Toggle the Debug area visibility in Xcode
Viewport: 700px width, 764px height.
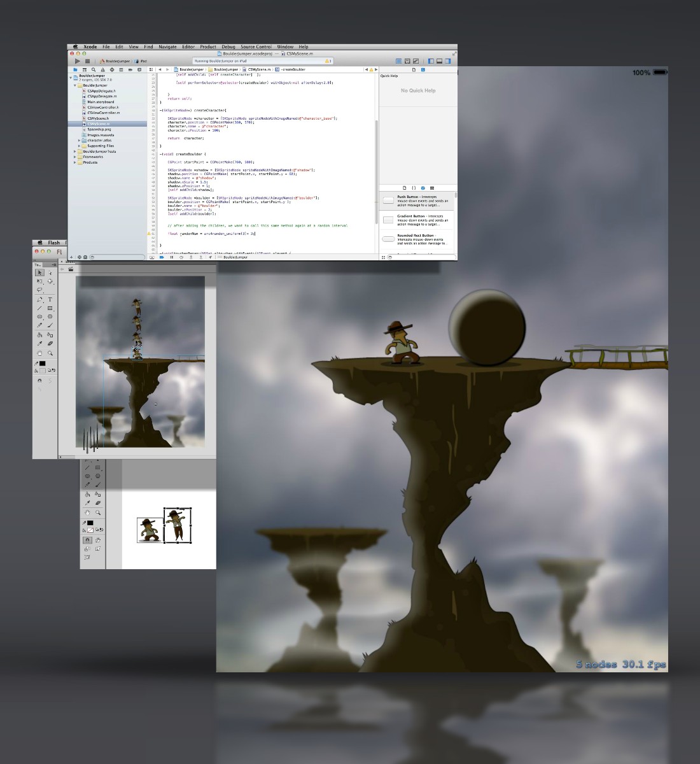coord(440,61)
